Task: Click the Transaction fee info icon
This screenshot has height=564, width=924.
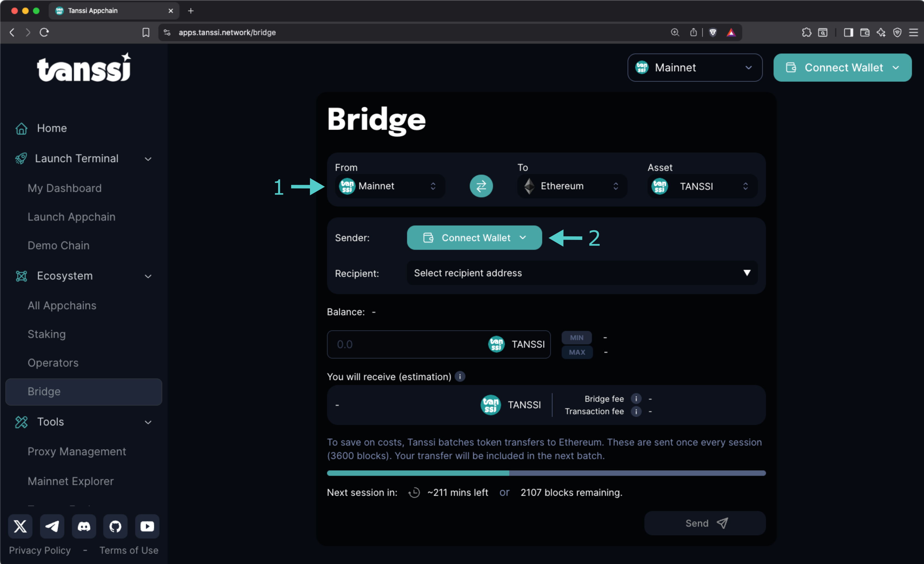Action: [636, 411]
